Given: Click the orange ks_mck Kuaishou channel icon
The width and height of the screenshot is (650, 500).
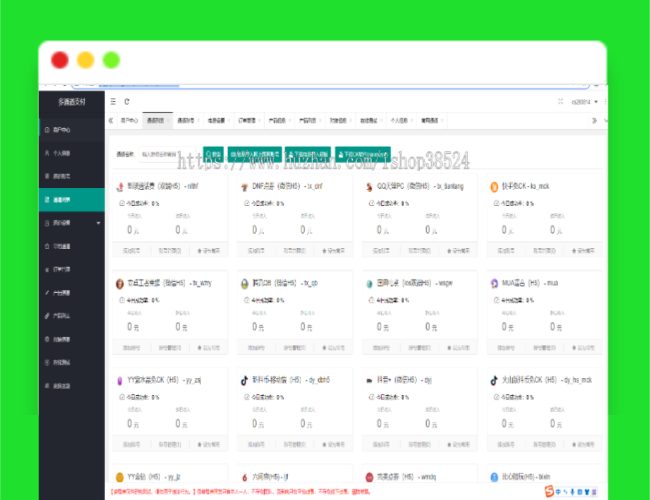Looking at the screenshot, I should tap(494, 186).
